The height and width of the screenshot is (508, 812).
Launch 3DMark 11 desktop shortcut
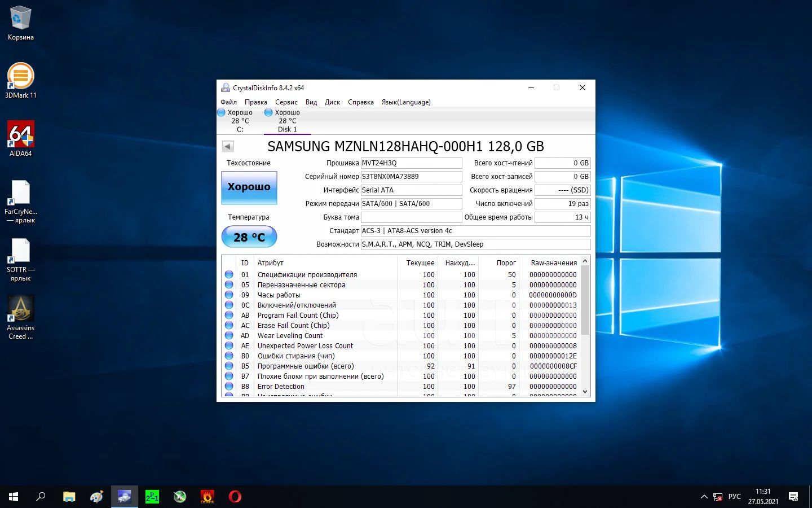pos(21,81)
